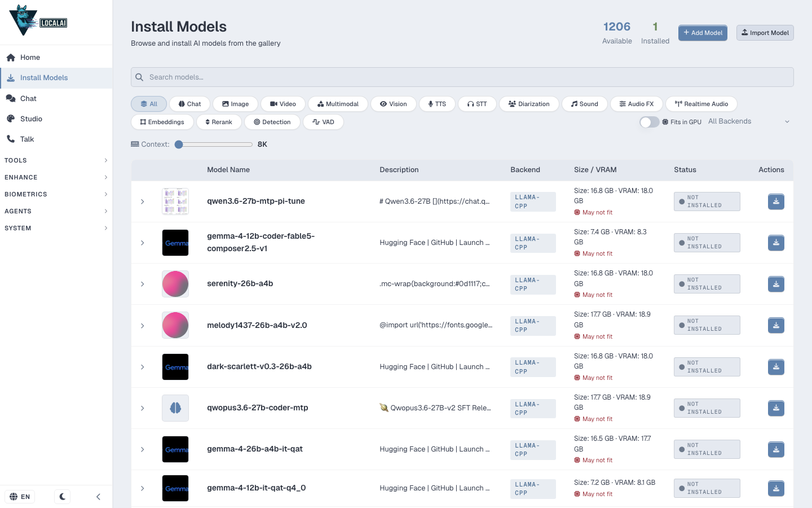Filter models by VAD
This screenshot has width=812, height=508.
click(x=323, y=122)
